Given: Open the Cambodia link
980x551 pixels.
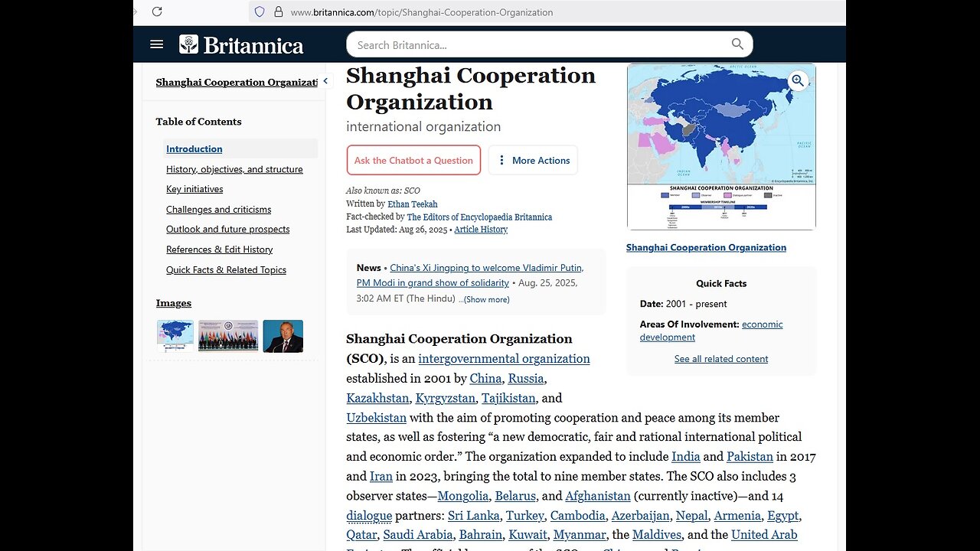Looking at the screenshot, I should [578, 516].
